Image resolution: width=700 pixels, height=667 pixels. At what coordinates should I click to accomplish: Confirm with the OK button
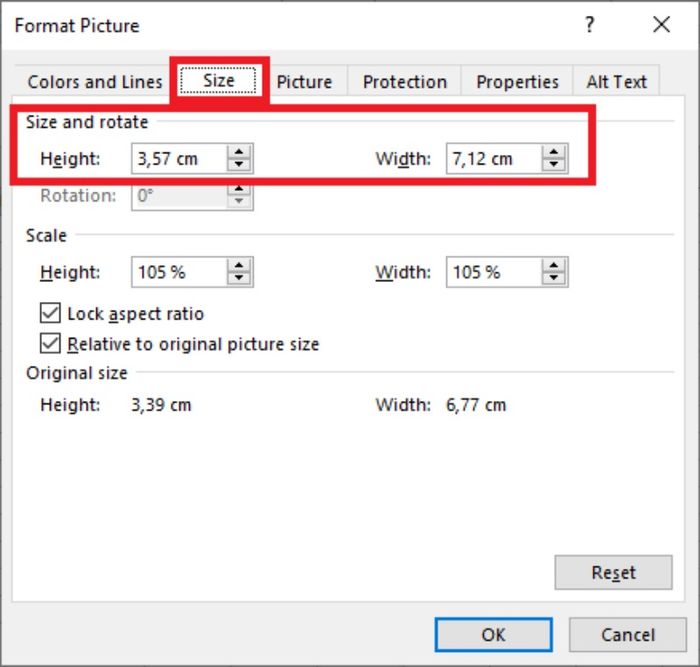click(493, 634)
